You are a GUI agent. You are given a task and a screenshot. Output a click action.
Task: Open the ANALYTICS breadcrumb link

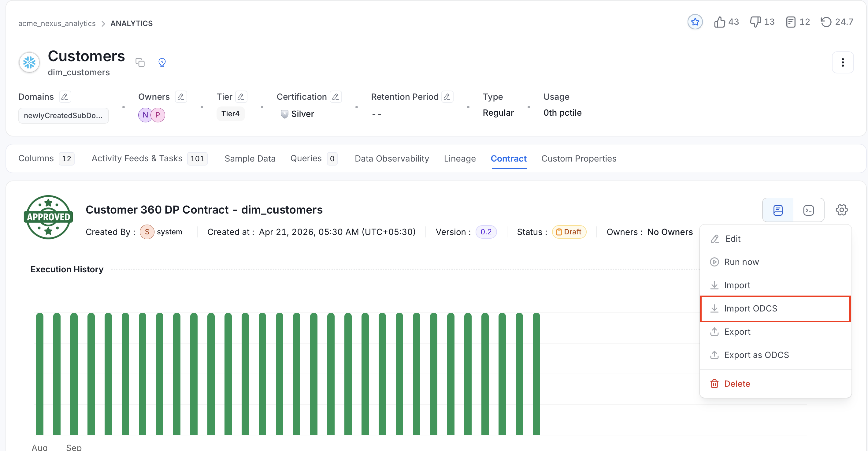pos(132,23)
